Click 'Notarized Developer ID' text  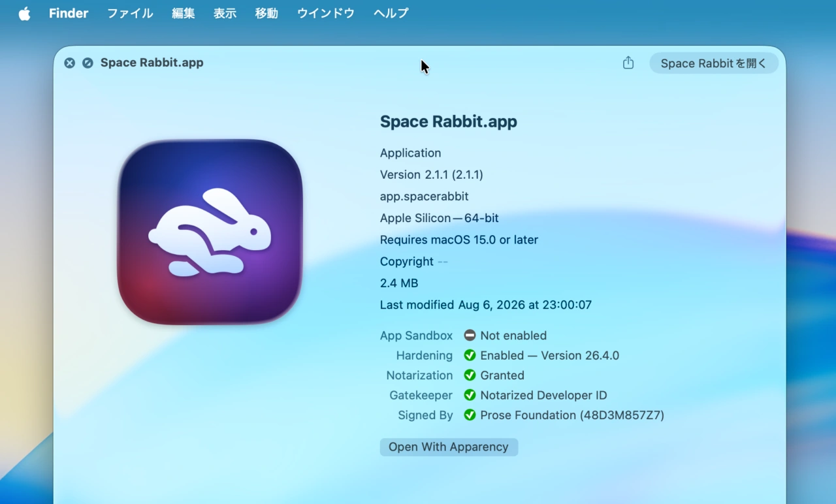click(x=544, y=395)
